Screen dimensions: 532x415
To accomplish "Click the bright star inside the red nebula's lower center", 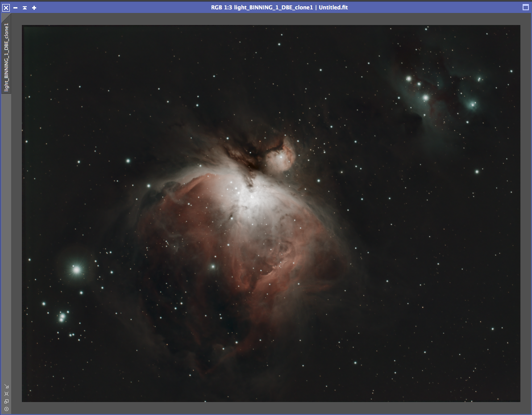I will click(213, 266).
